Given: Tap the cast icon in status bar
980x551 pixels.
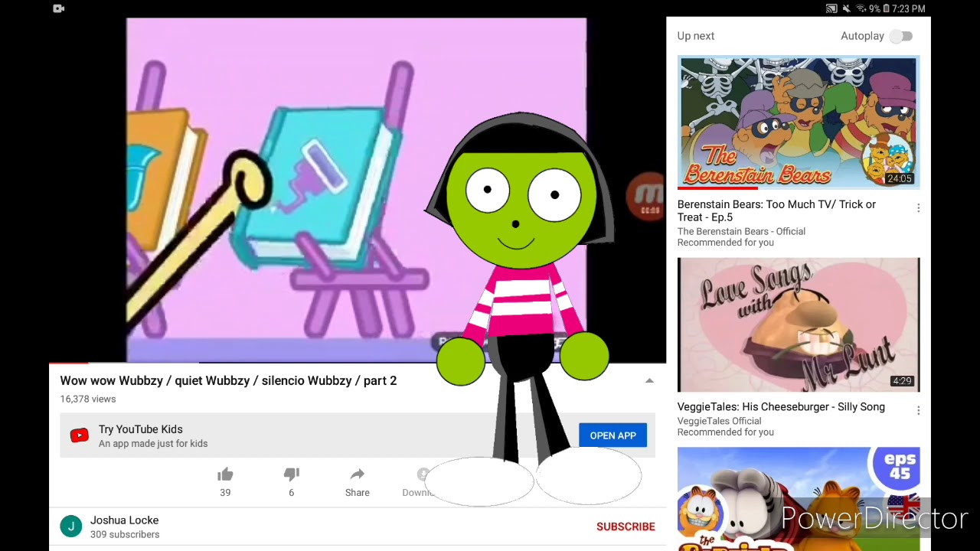Looking at the screenshot, I should pos(831,8).
